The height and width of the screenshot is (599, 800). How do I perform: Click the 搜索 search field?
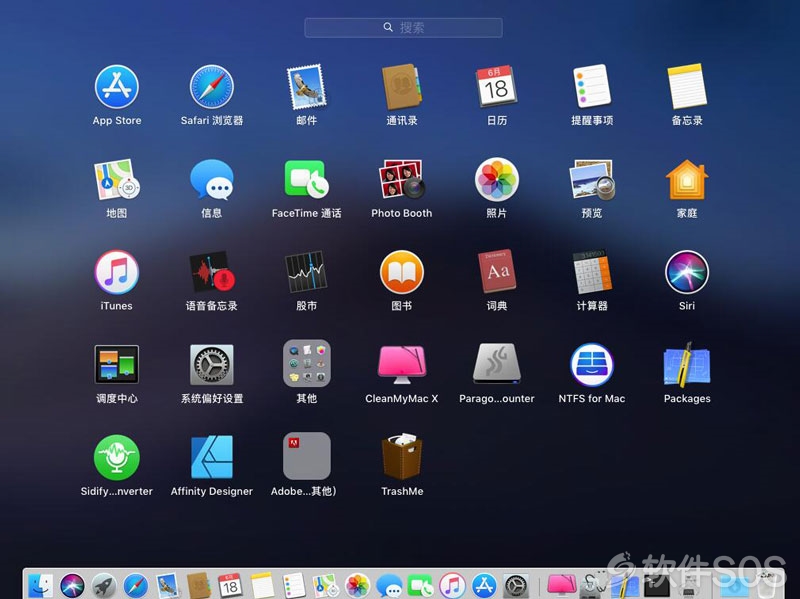coord(403,28)
